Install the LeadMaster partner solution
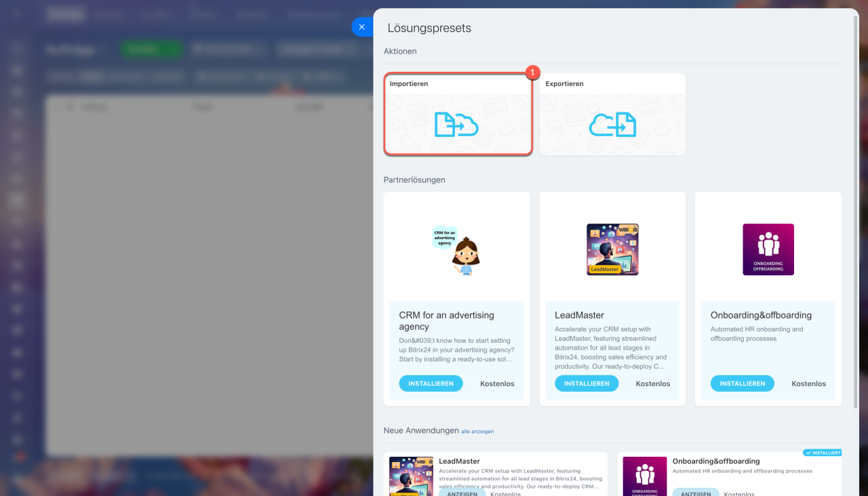The height and width of the screenshot is (496, 868). tap(587, 384)
